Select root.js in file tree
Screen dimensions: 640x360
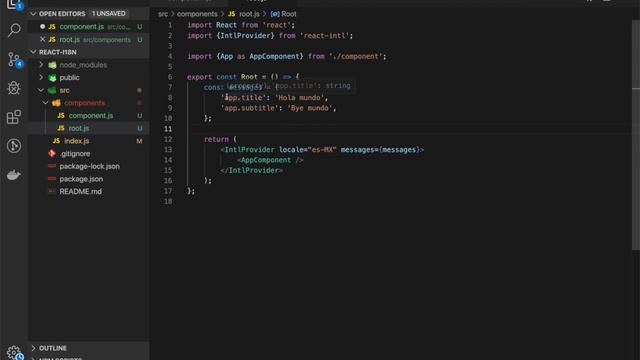79,128
